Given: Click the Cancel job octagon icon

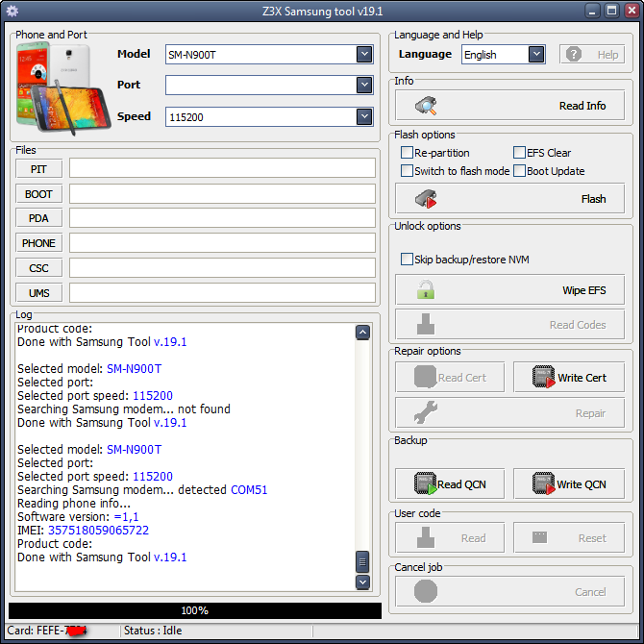Looking at the screenshot, I should 426,591.
